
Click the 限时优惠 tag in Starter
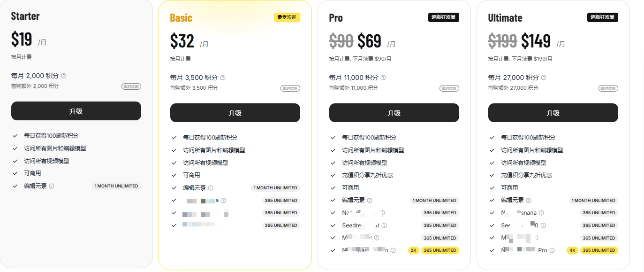pos(131,86)
